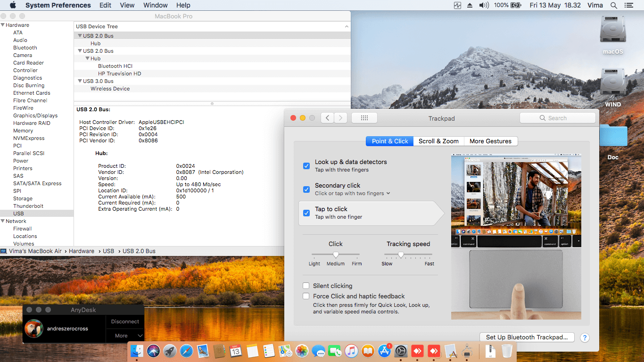
Task: Open iTunes from the dock
Action: pos(351,351)
